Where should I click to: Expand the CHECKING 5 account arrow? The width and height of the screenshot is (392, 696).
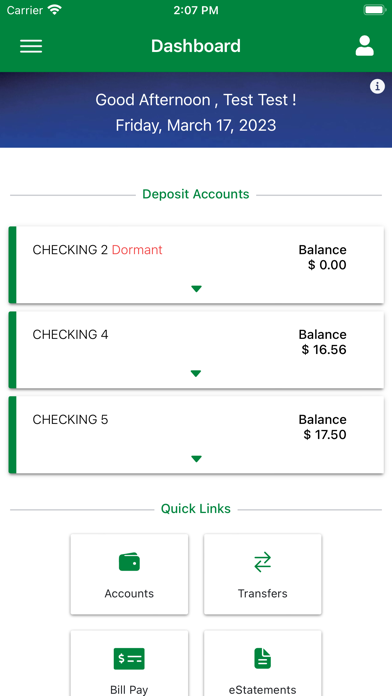(x=196, y=459)
